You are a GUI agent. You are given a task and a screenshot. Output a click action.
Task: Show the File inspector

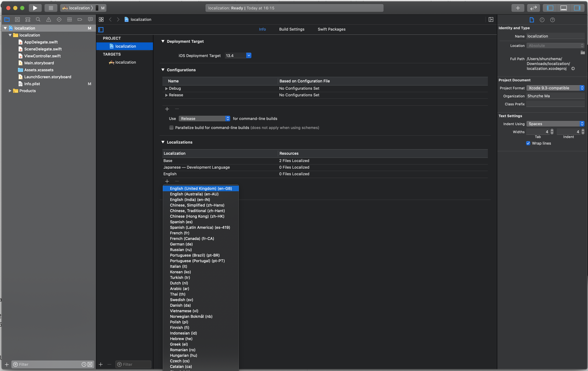tap(532, 20)
